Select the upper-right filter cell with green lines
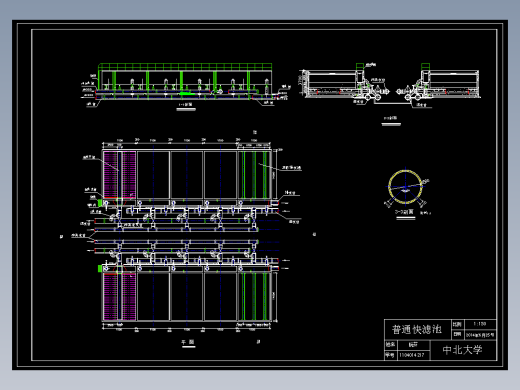This screenshot has width=520, height=390. [254, 175]
